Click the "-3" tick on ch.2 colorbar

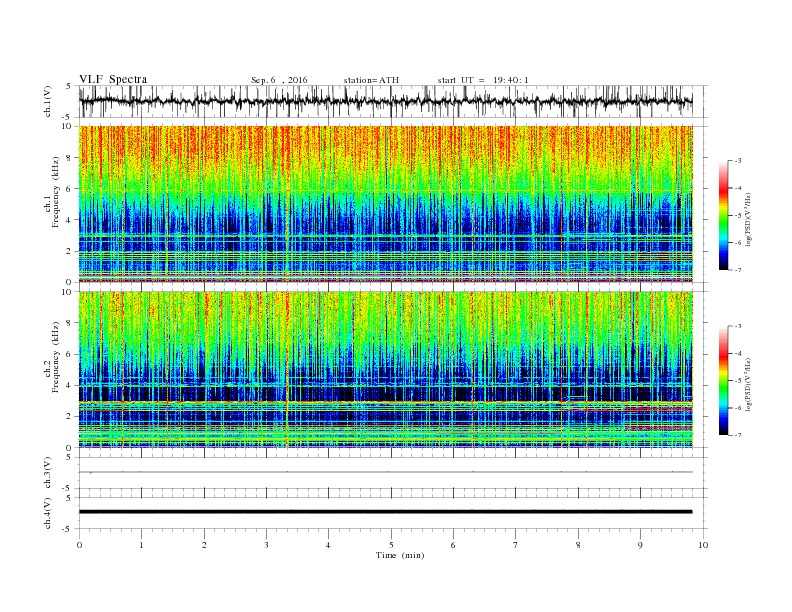pyautogui.click(x=738, y=326)
